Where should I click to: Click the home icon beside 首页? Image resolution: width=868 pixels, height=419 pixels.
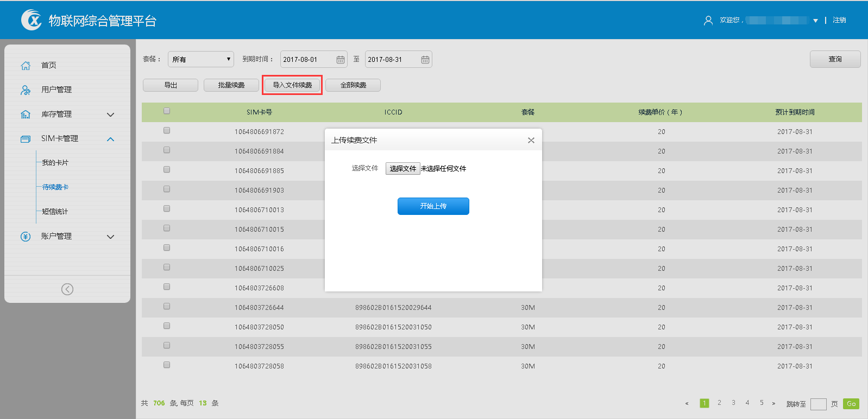[x=26, y=65]
